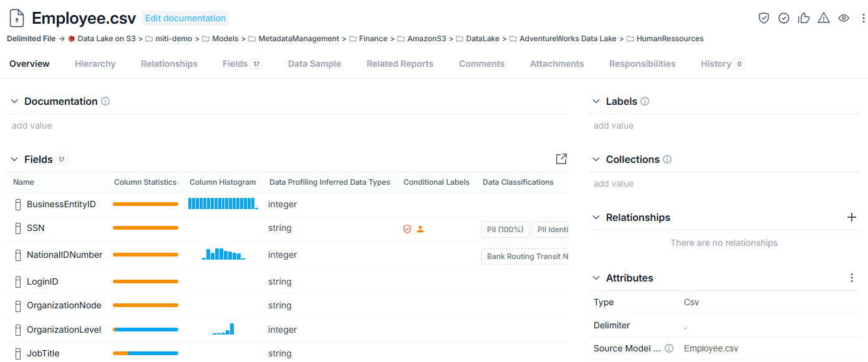This screenshot has height=362, width=868.
Task: Click the warning triangle icon
Action: tap(824, 18)
